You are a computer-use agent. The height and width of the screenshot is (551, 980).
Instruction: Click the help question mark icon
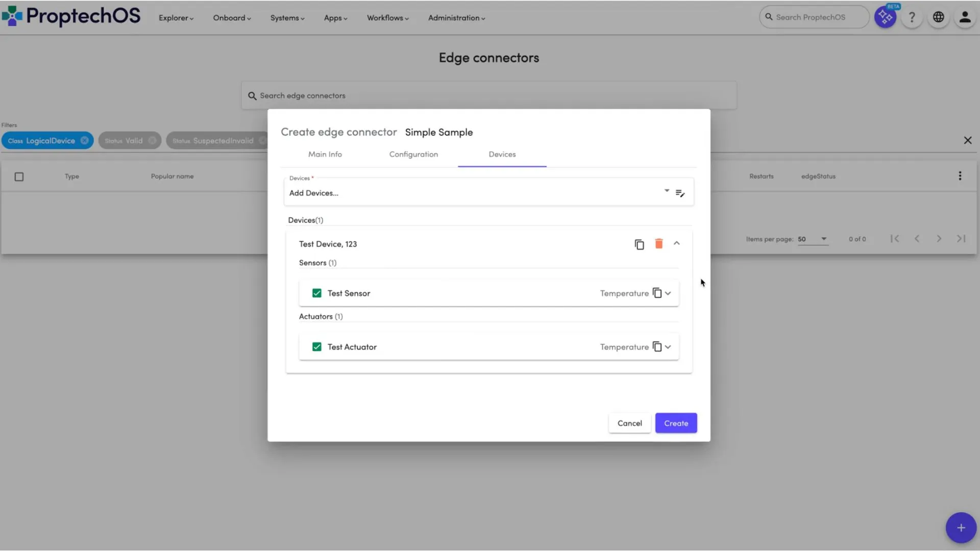pos(912,17)
